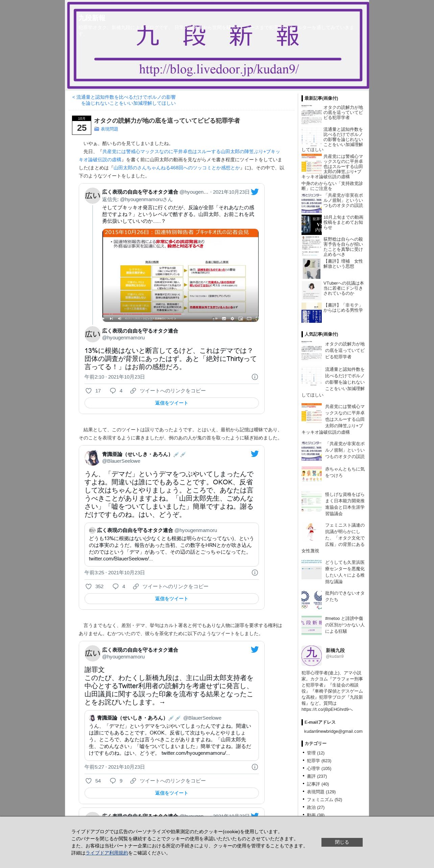Open video settings gear icon
The width and height of the screenshot is (434, 868).
tap(232, 318)
